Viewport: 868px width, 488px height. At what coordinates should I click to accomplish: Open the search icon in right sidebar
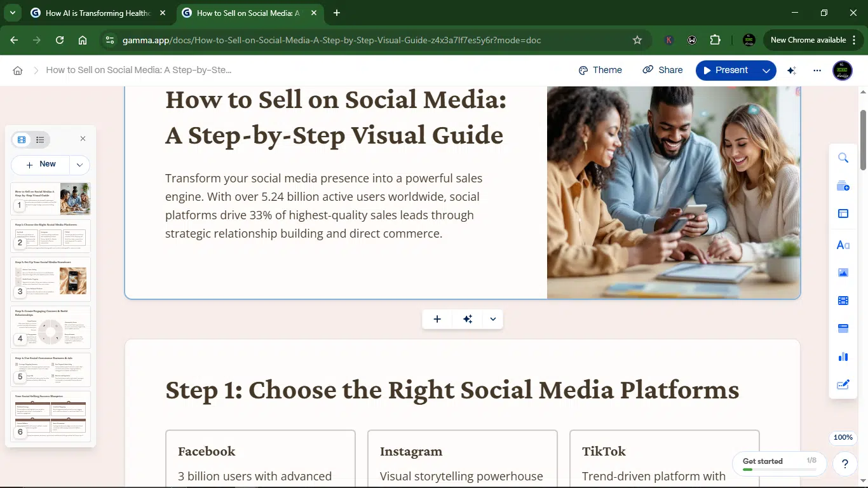(843, 158)
